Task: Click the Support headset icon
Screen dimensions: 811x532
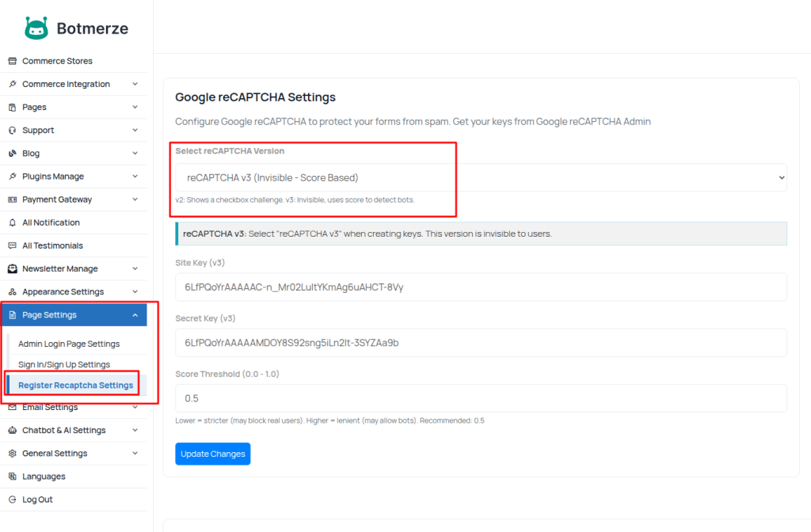Action: (x=13, y=131)
